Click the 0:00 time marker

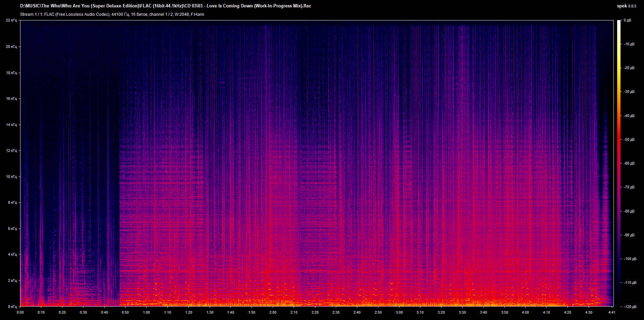pos(20,312)
